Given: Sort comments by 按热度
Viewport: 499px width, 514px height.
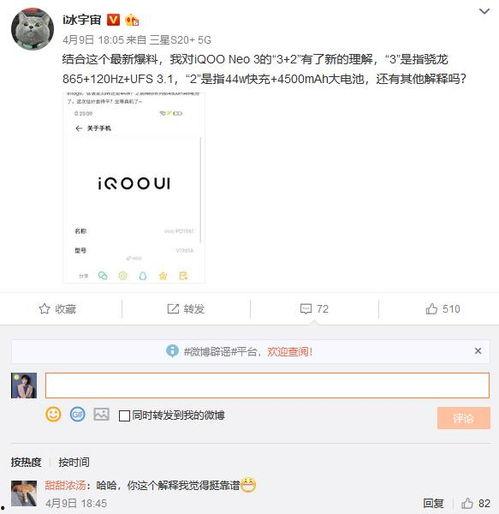Looking at the screenshot, I should [x=26, y=462].
